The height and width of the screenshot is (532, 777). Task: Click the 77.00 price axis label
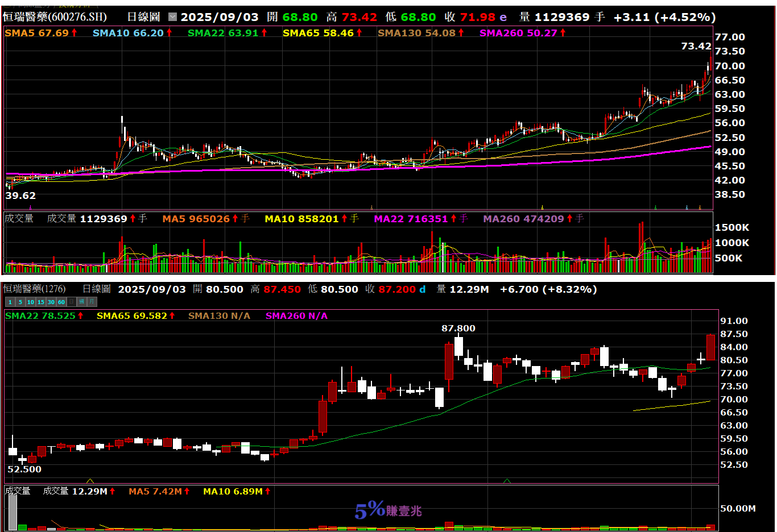(x=730, y=37)
